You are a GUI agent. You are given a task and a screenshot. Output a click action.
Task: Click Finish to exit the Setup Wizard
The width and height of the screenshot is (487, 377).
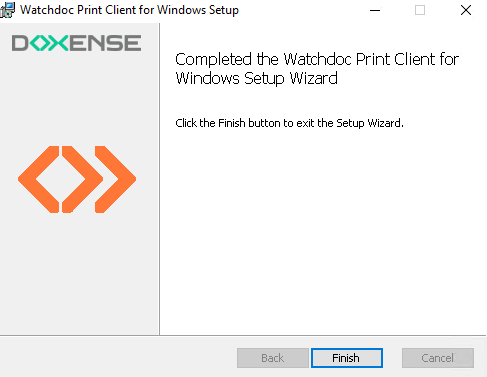click(x=347, y=358)
